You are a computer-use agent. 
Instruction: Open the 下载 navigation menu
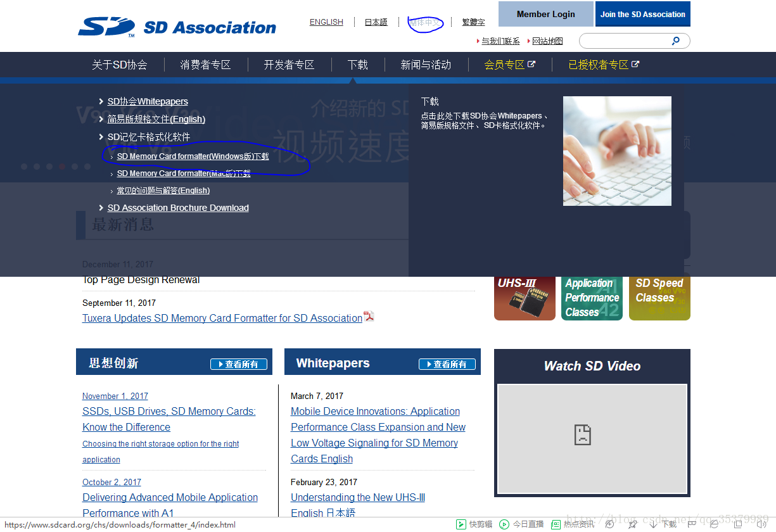pyautogui.click(x=357, y=65)
